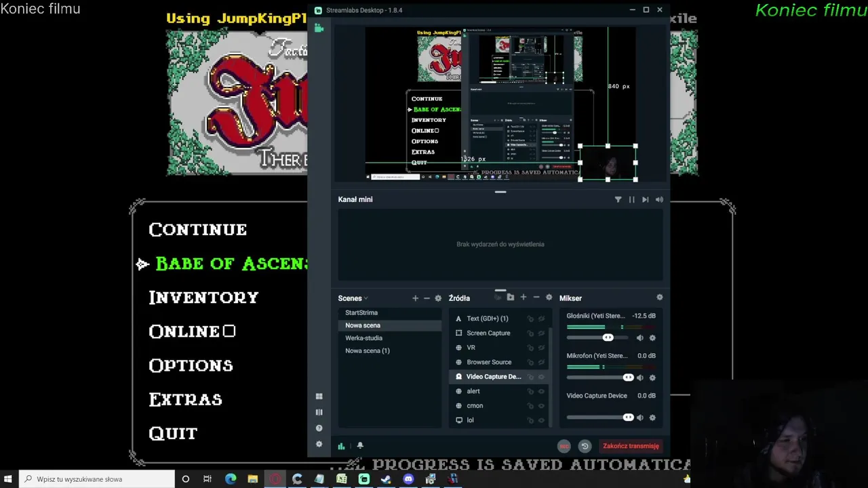Add a new scene with the plus icon
This screenshot has width=868, height=488.
[415, 298]
